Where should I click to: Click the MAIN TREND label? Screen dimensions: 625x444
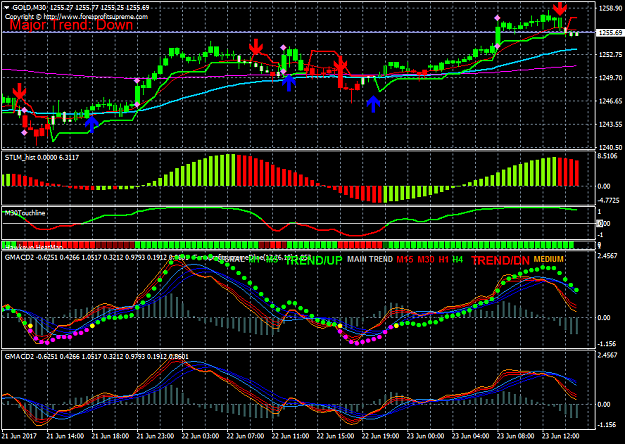point(370,259)
